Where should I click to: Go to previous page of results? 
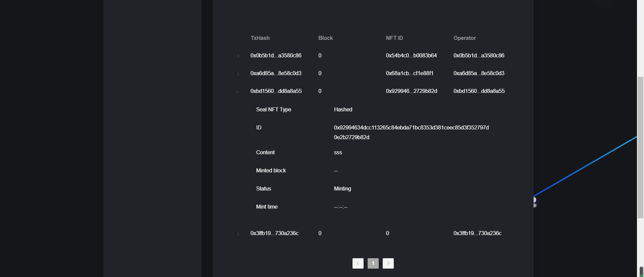[x=358, y=263]
